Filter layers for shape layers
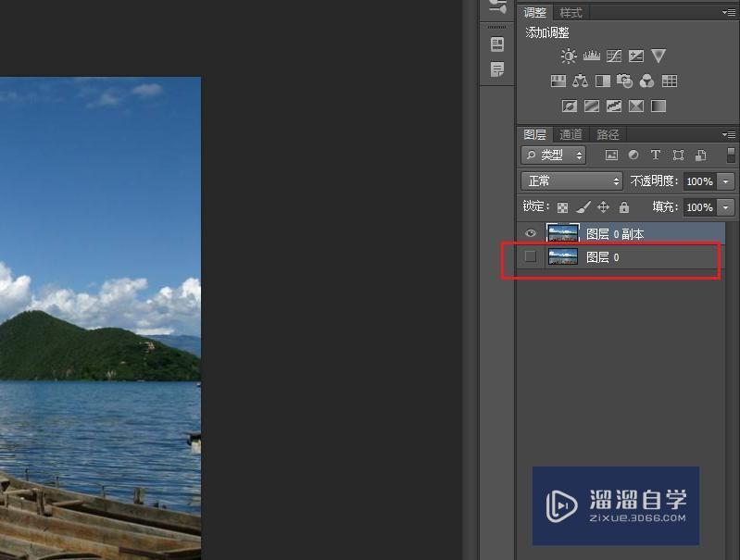The height and width of the screenshot is (560, 740). coord(678,155)
